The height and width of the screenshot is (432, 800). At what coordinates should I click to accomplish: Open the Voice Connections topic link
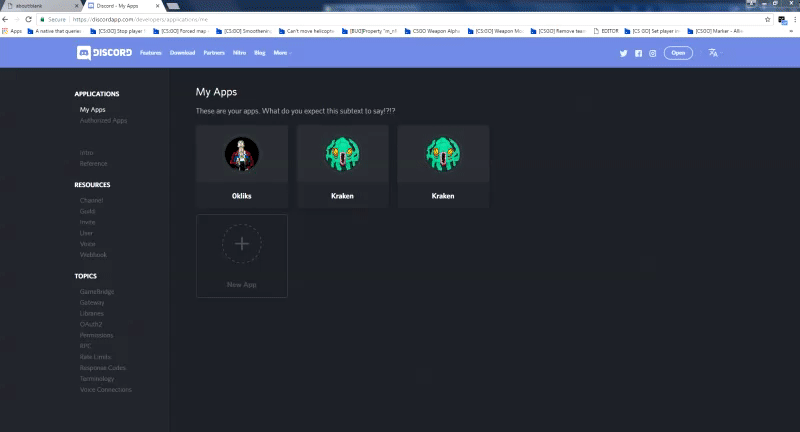click(x=106, y=390)
